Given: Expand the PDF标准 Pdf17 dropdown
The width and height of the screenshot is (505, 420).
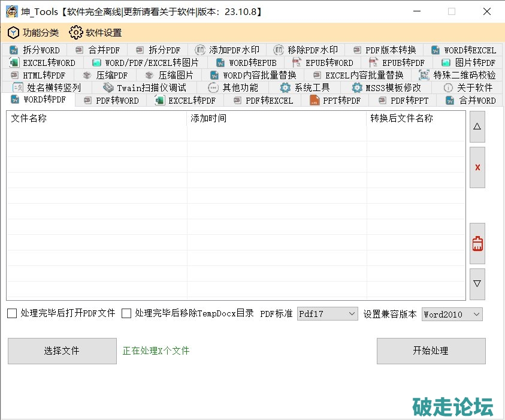Looking at the screenshot, I should [327, 314].
